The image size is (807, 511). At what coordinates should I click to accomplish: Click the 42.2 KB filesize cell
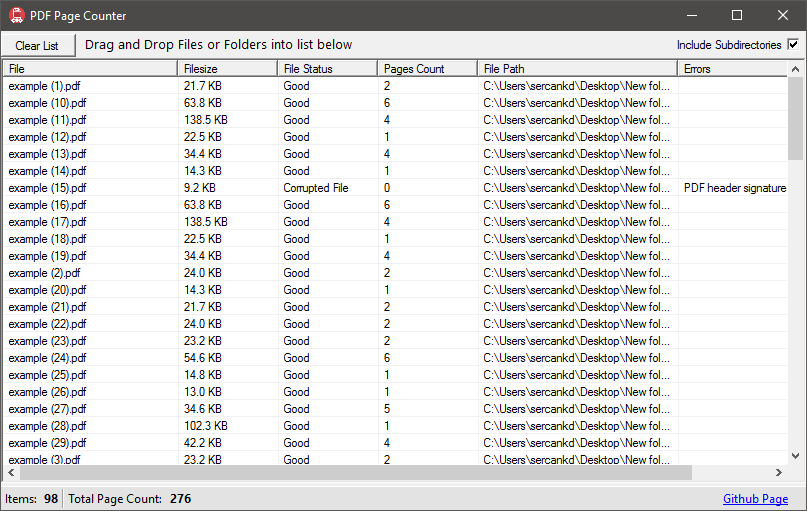(x=203, y=443)
